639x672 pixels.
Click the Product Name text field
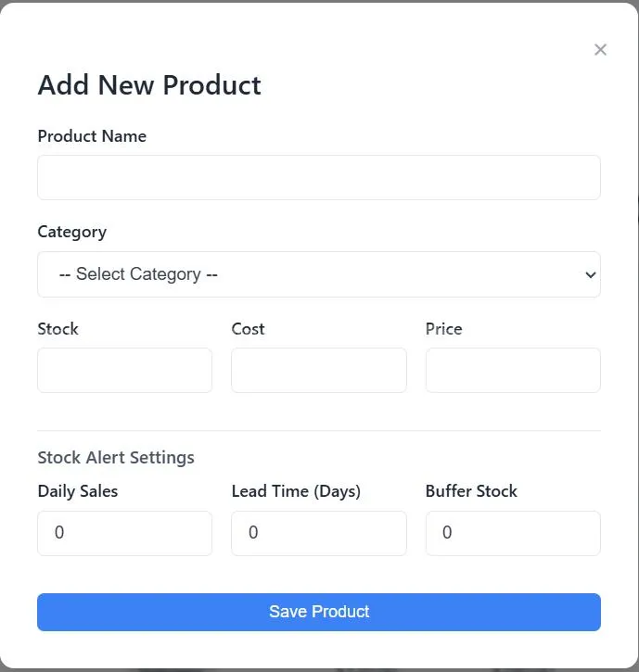coord(319,177)
